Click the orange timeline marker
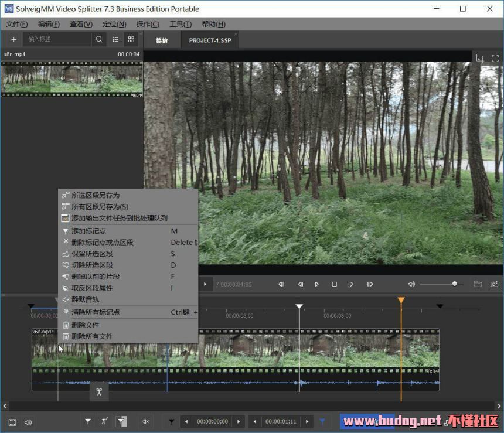504x433 pixels. click(401, 301)
